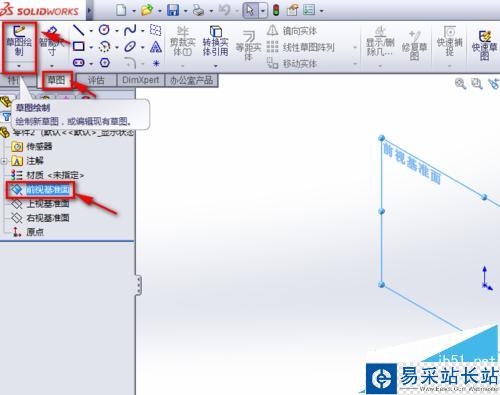
Task: Click 转换实体引用 convert entities tool
Action: (x=216, y=41)
